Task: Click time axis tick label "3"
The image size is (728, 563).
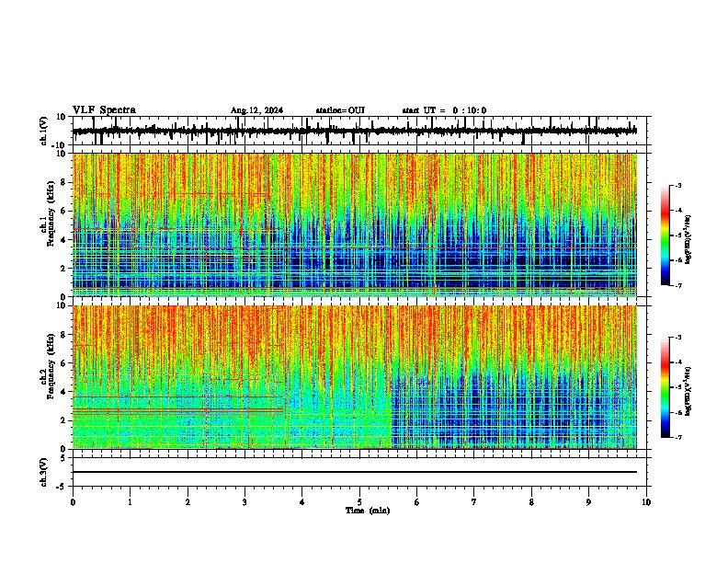Action: point(245,502)
